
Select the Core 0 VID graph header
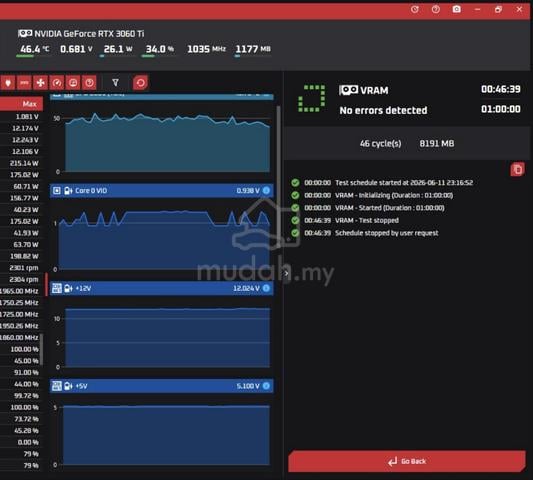click(161, 190)
